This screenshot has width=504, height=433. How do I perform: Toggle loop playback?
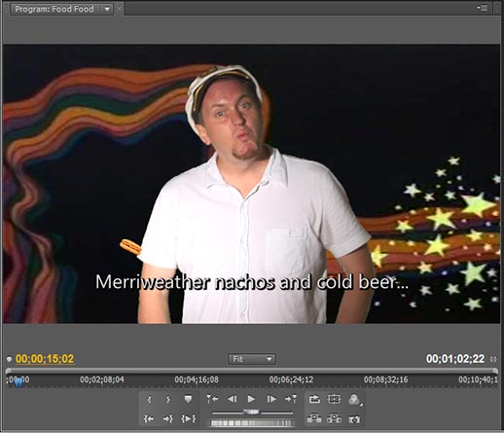pyautogui.click(x=314, y=399)
